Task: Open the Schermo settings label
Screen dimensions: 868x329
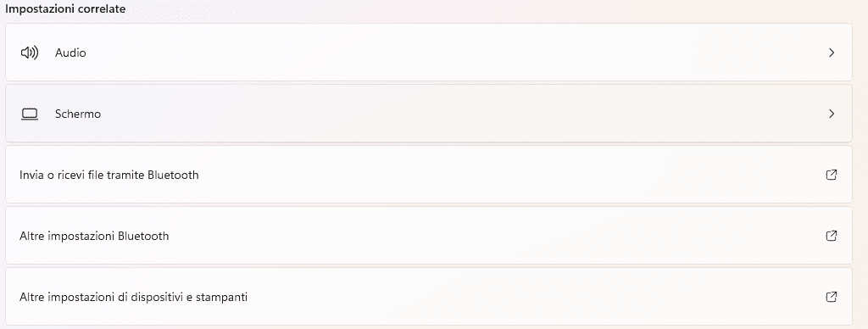Action: [78, 114]
